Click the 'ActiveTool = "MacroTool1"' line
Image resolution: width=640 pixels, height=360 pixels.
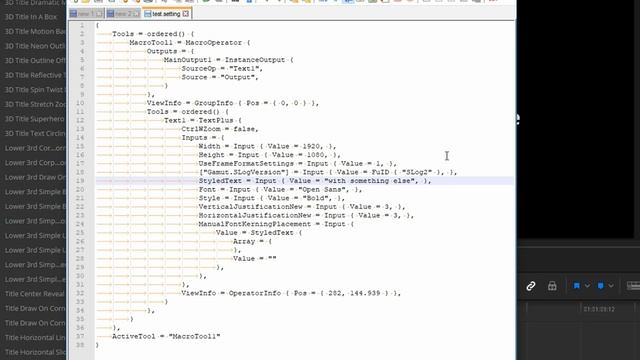[x=166, y=336]
